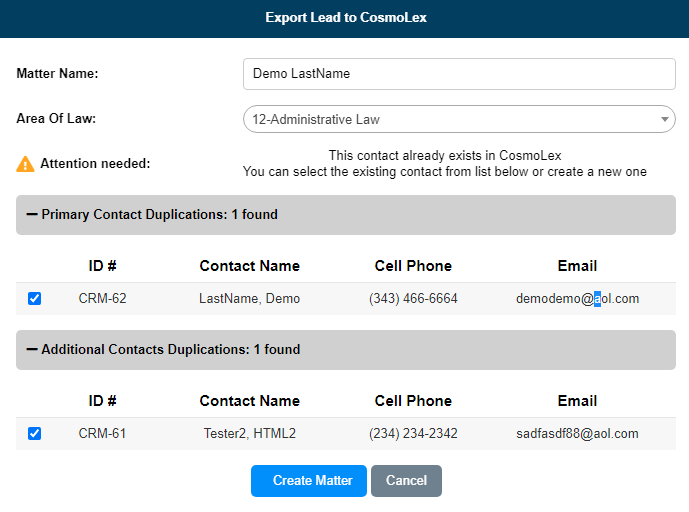Click ID # header in Additional Contacts table

click(x=102, y=401)
